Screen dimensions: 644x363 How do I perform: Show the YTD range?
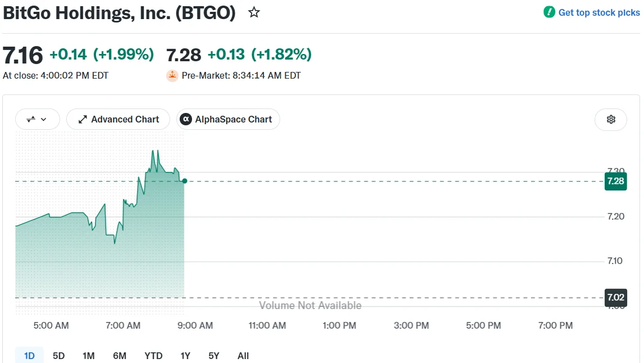[153, 356]
